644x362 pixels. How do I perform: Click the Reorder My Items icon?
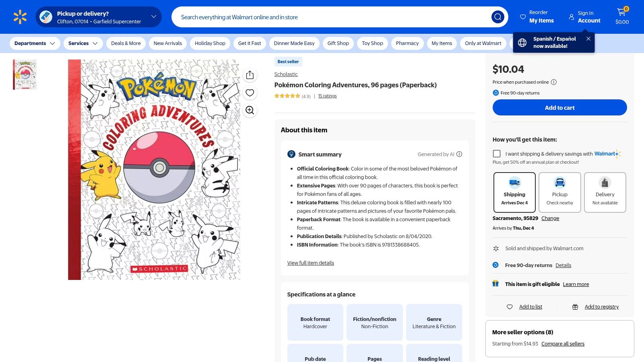pyautogui.click(x=522, y=17)
